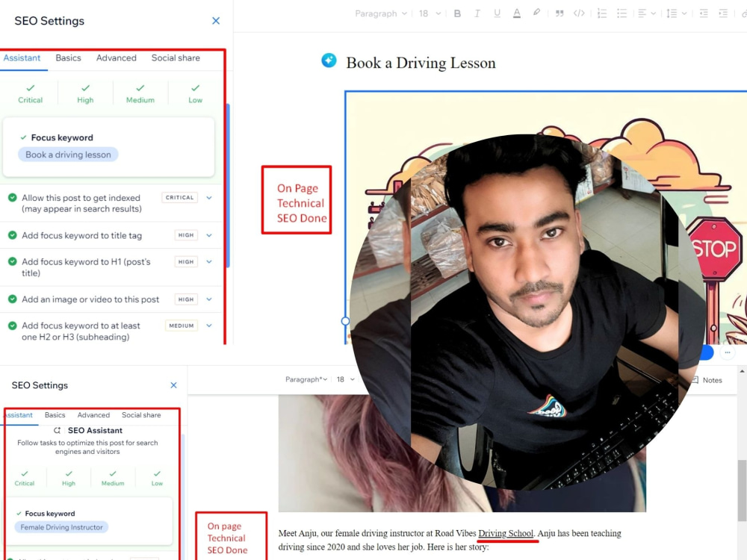
Task: Switch to Advanced tab in upper SEO panel
Action: click(x=117, y=58)
